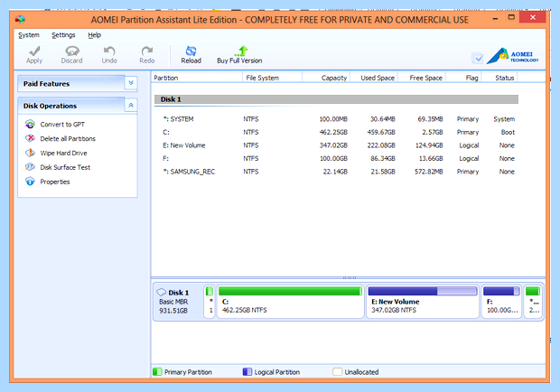Click the AOMEI Technology logo
This screenshot has height=392, width=560.
512,56
